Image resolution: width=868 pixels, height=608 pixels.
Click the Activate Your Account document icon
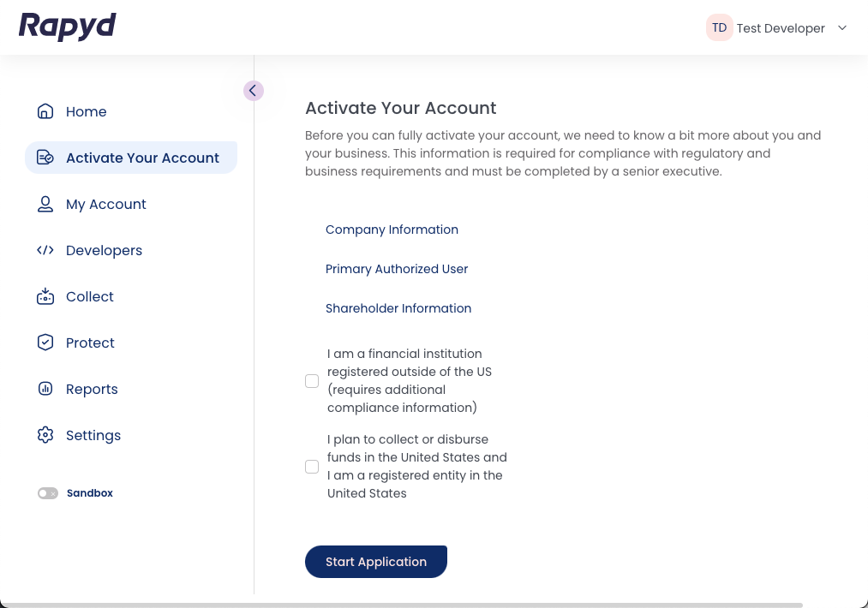(x=45, y=158)
